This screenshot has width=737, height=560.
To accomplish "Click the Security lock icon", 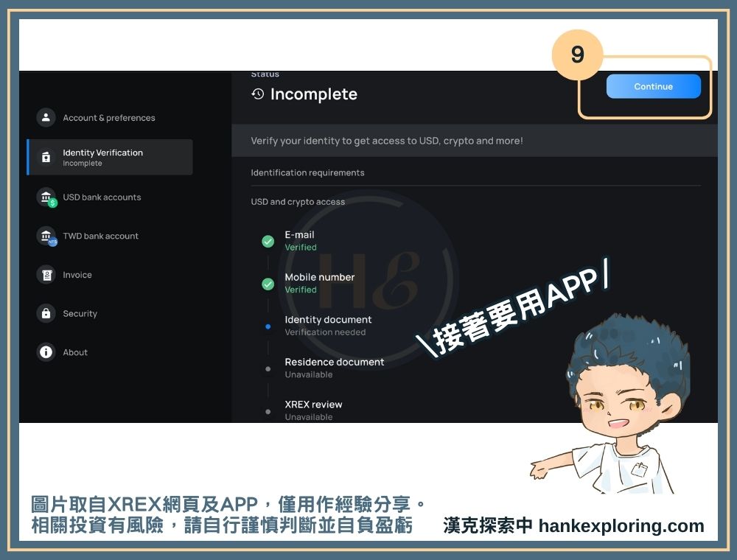I will click(x=46, y=314).
